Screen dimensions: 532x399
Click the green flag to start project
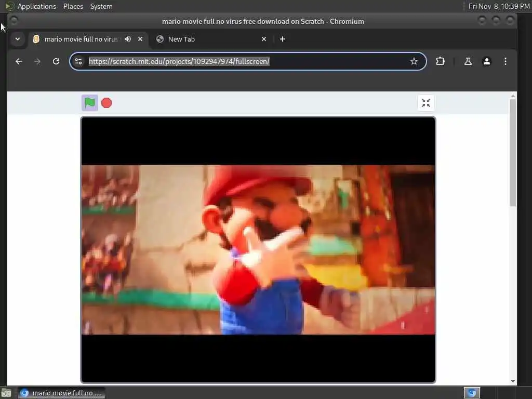(89, 103)
